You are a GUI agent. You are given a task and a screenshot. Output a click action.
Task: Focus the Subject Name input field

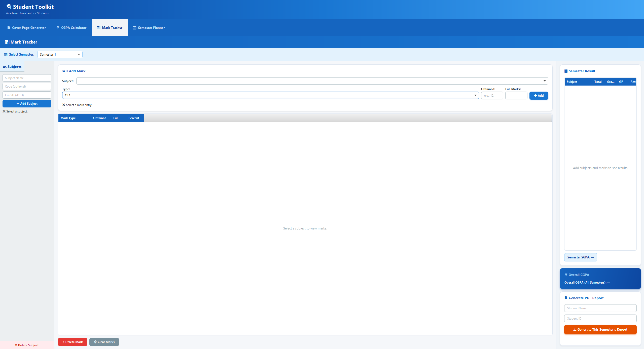click(27, 78)
